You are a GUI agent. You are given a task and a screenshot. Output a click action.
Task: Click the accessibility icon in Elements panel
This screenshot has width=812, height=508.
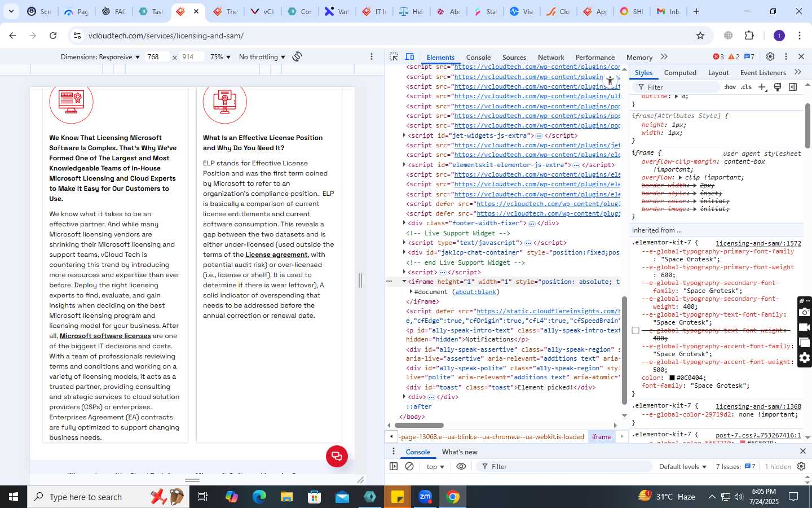click(x=610, y=81)
